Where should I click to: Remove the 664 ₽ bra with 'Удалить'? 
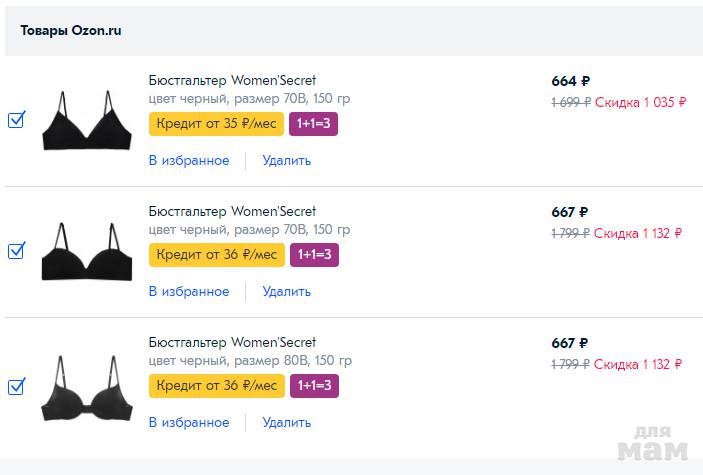[286, 160]
